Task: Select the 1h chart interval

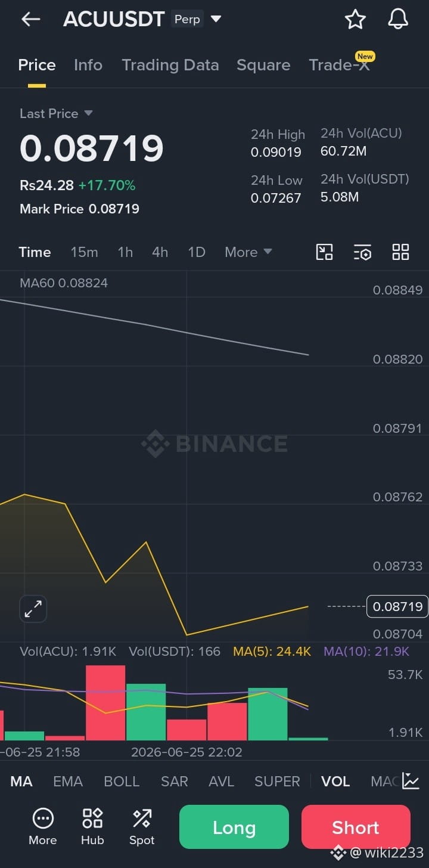Action: 125,252
